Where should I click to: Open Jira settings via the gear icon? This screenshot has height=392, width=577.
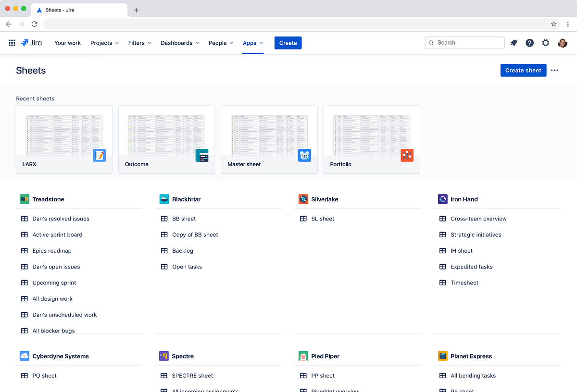[x=546, y=43]
